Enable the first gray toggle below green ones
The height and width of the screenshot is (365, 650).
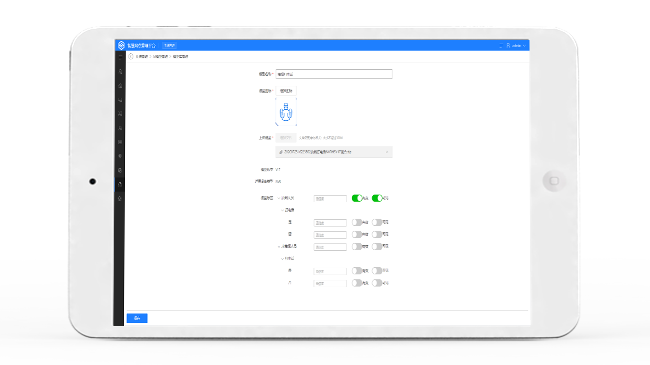point(357,223)
